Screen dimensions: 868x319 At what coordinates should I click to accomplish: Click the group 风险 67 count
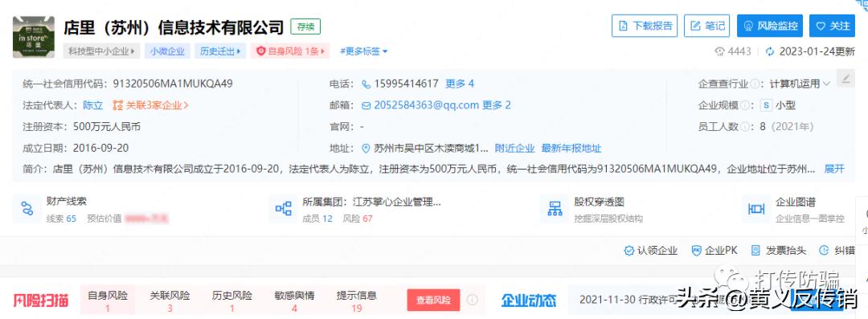(358, 219)
